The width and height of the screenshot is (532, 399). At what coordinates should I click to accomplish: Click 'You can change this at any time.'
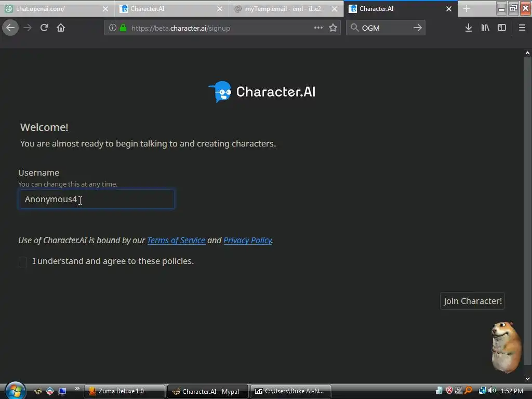68,184
